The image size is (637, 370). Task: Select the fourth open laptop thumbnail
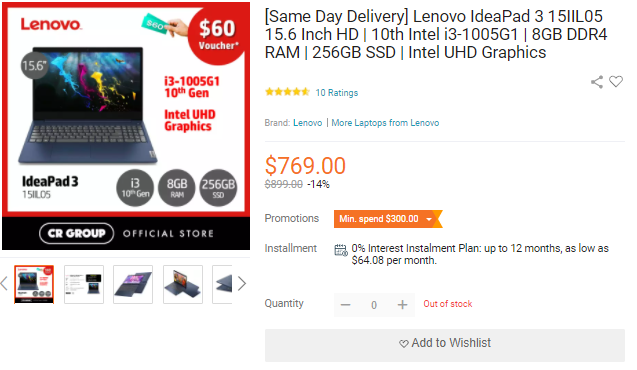coord(183,284)
